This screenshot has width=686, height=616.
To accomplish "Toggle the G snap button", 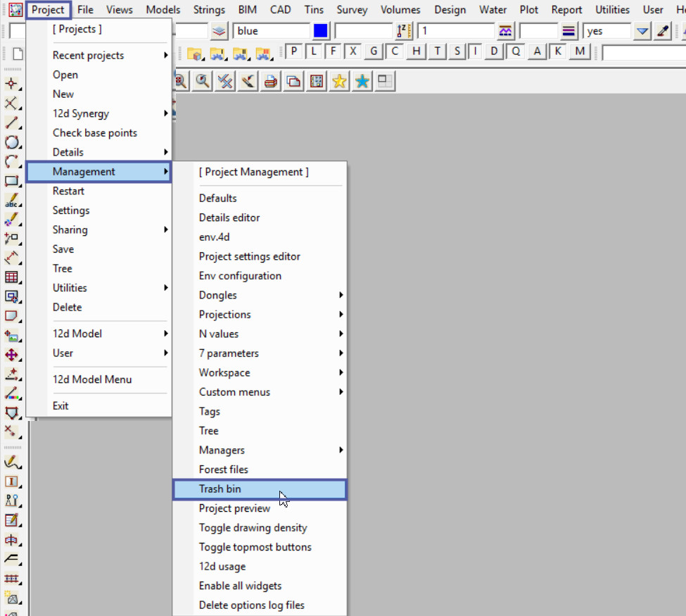I will click(374, 51).
